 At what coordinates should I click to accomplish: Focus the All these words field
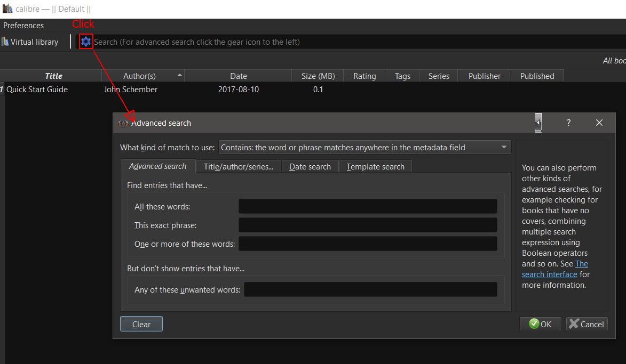tap(368, 207)
